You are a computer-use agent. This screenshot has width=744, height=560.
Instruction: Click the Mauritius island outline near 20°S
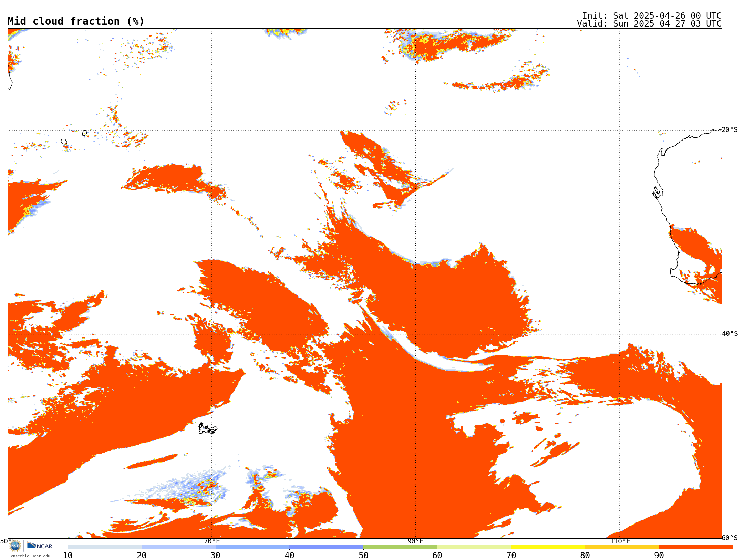[85, 133]
